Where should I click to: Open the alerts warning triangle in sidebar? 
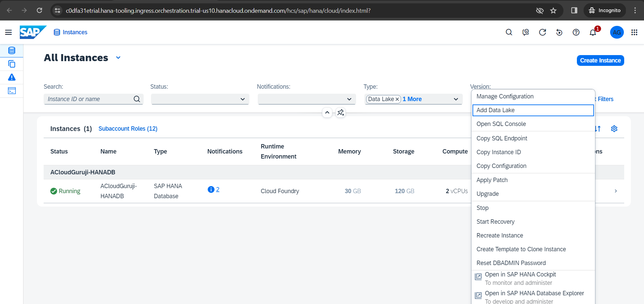(12, 78)
